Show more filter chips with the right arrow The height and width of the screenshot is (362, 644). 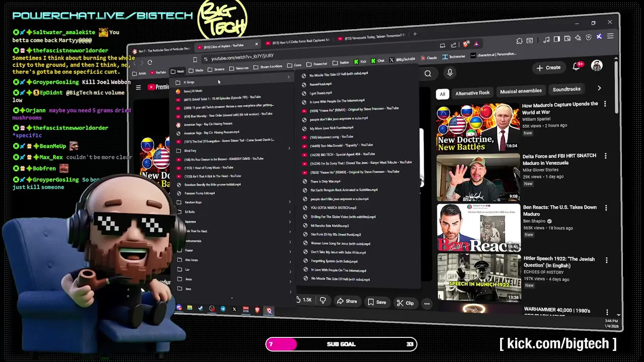tap(599, 88)
